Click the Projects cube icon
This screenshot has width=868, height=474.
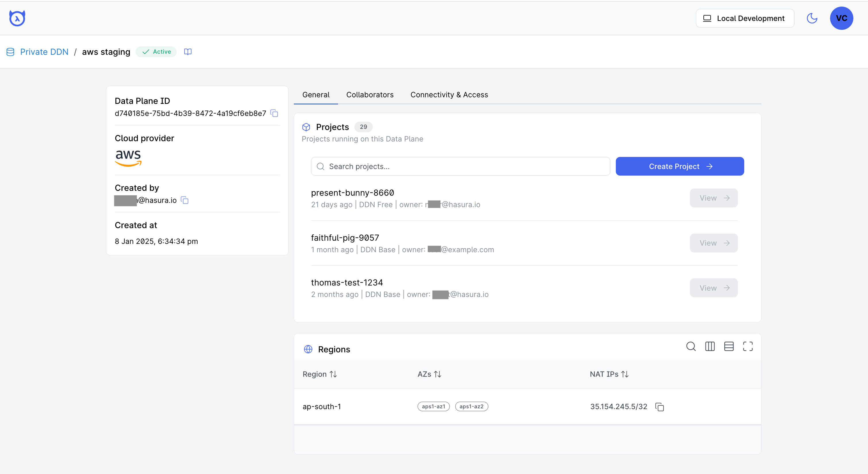[x=306, y=127]
